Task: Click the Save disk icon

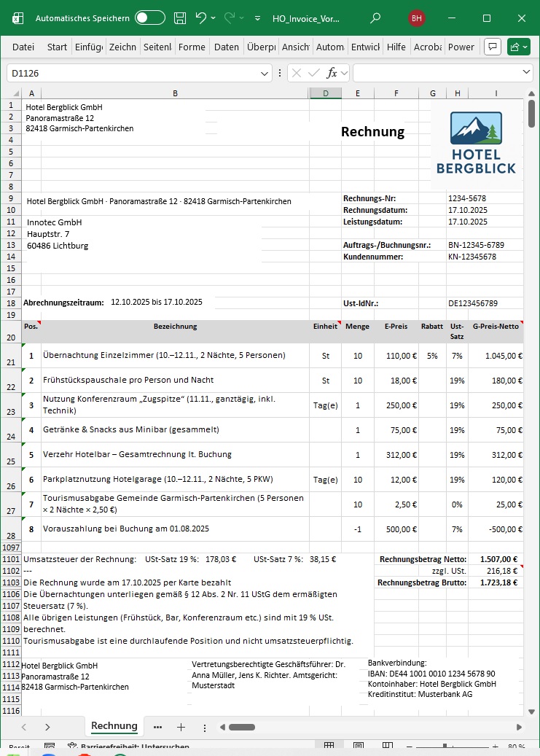Action: pos(179,17)
